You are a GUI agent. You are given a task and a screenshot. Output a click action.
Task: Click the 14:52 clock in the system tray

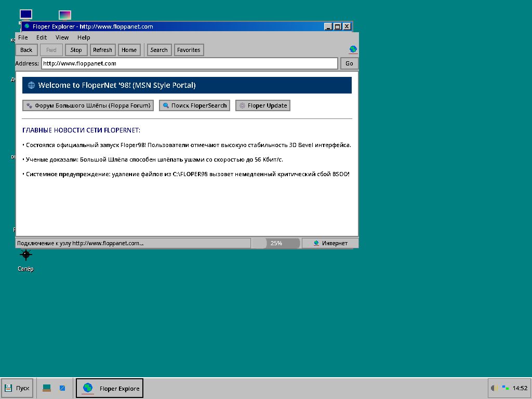(x=520, y=388)
